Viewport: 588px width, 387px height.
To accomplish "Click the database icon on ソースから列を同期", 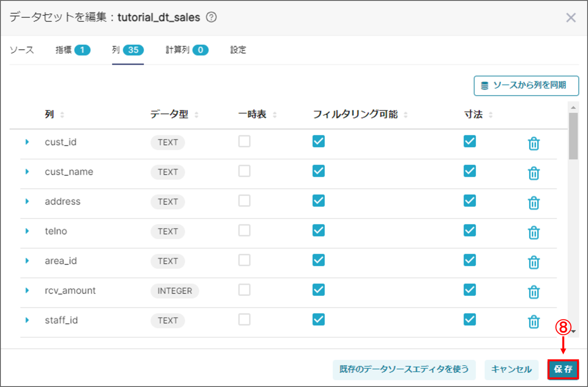I will [485, 86].
